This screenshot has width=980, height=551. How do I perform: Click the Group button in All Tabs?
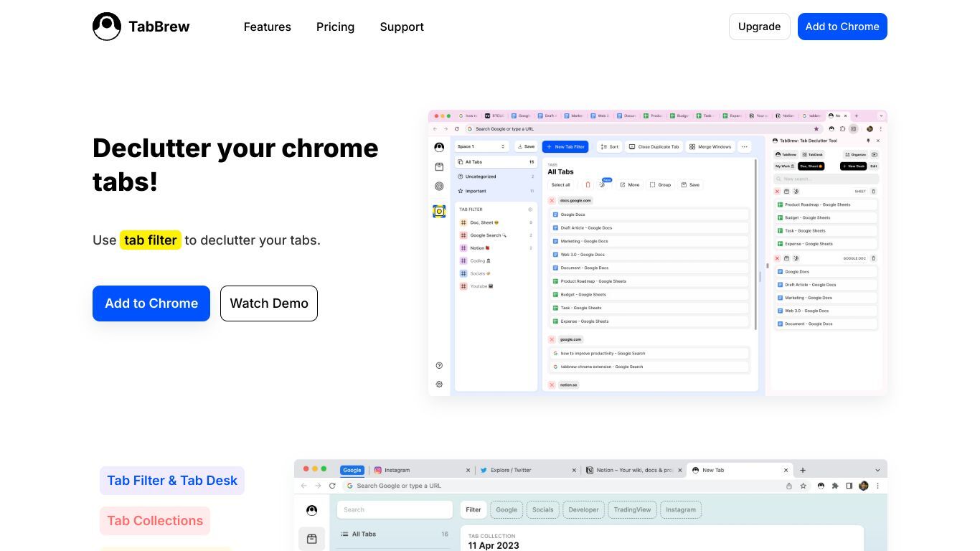pyautogui.click(x=660, y=185)
